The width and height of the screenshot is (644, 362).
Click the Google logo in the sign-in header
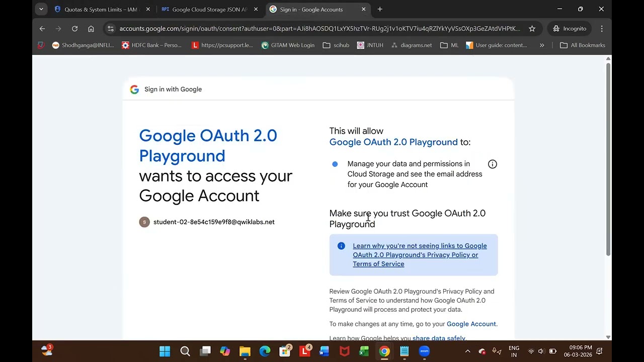click(x=134, y=89)
